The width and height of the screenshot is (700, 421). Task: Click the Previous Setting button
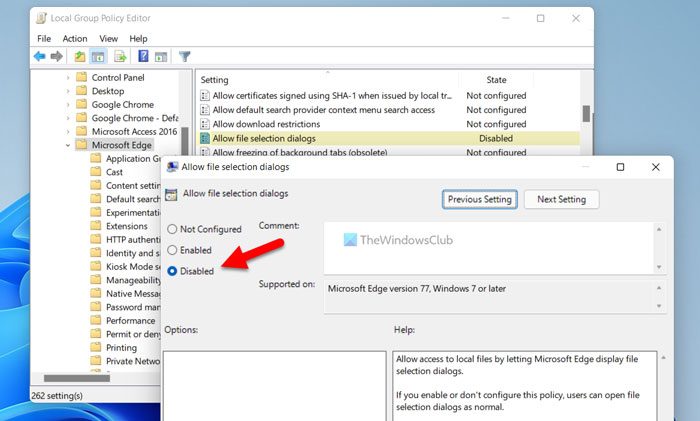point(480,199)
